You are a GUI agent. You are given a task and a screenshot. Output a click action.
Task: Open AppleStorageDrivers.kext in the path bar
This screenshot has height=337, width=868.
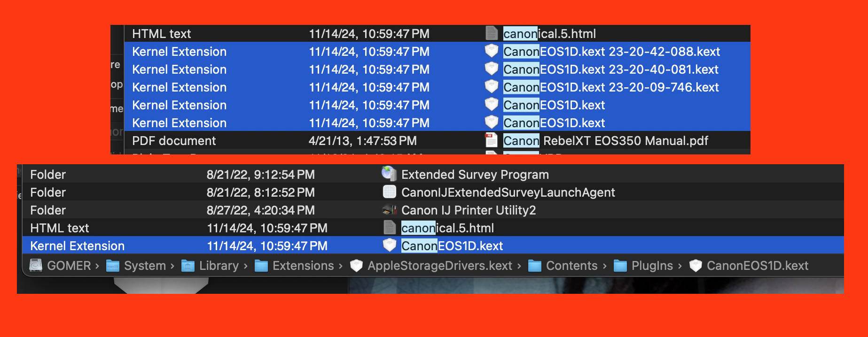[439, 266]
